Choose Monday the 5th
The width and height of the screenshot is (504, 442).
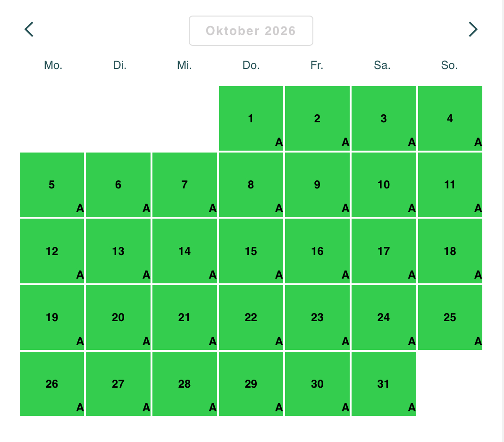[x=52, y=185]
